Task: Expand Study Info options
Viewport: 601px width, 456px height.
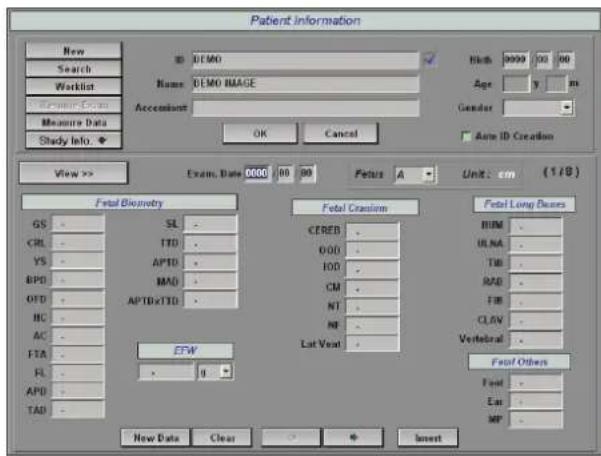Action: pos(74,141)
